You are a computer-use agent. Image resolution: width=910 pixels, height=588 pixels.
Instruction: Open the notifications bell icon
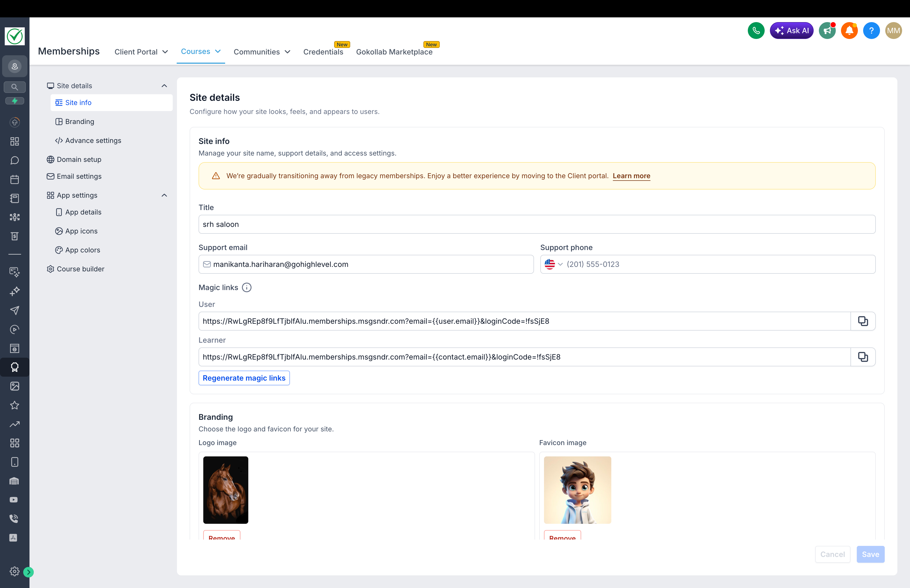[849, 31]
